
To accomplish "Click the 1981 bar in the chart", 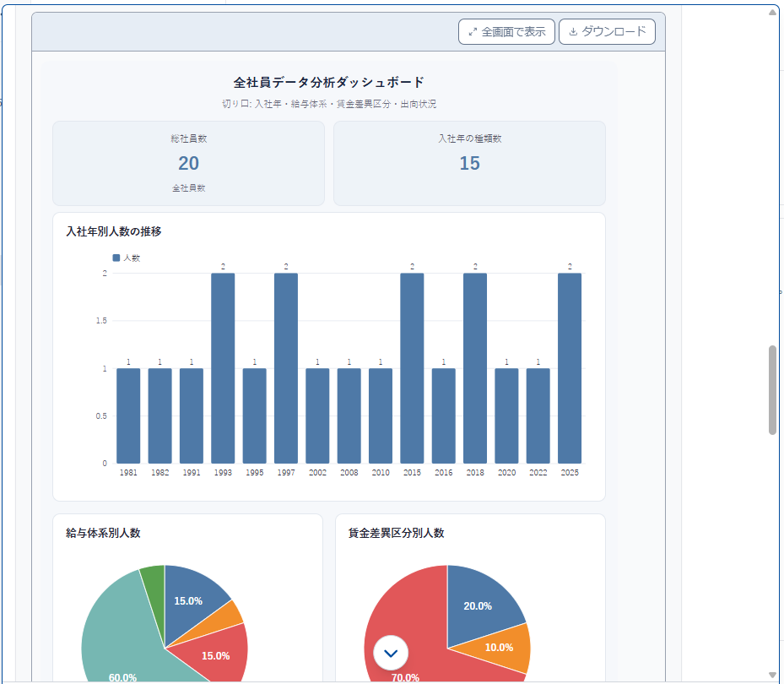I will [128, 415].
